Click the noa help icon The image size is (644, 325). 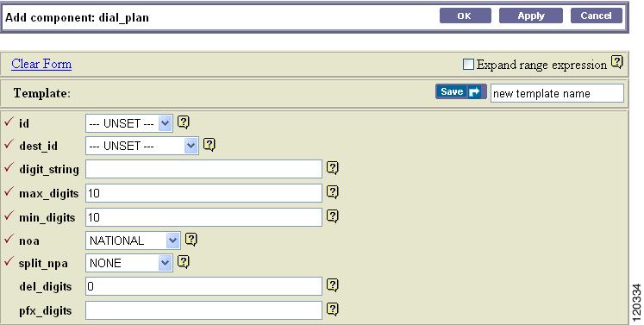click(191, 239)
